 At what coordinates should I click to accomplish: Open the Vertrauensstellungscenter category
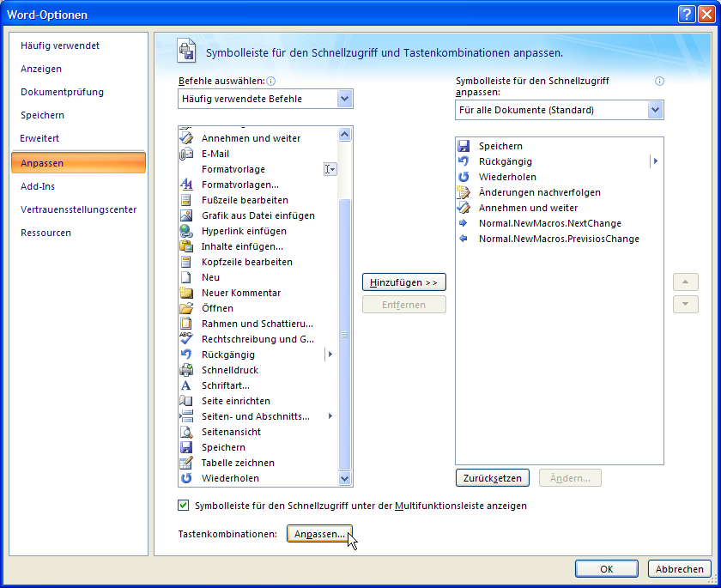point(79,209)
